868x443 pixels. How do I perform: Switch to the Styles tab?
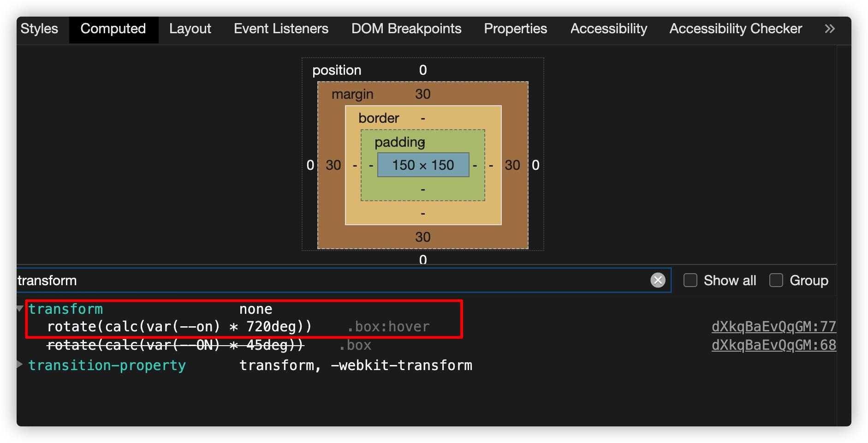(39, 29)
